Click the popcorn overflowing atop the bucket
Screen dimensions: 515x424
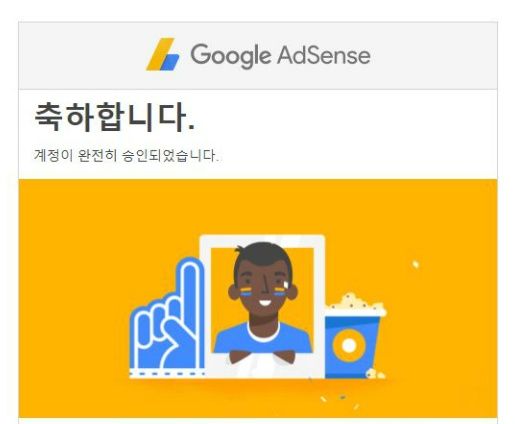tap(355, 305)
